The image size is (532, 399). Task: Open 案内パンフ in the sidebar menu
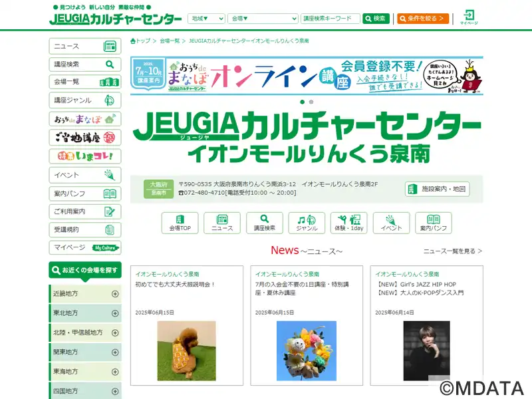click(85, 194)
